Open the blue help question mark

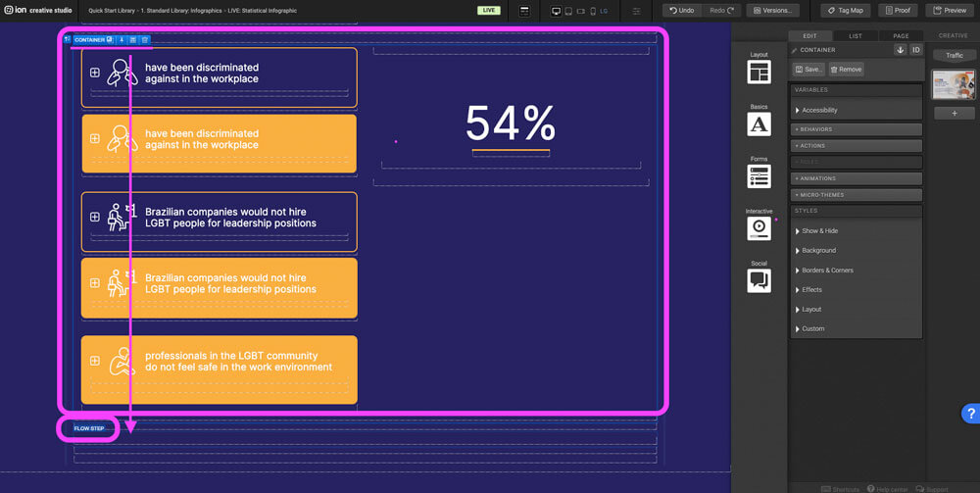pyautogui.click(x=969, y=413)
